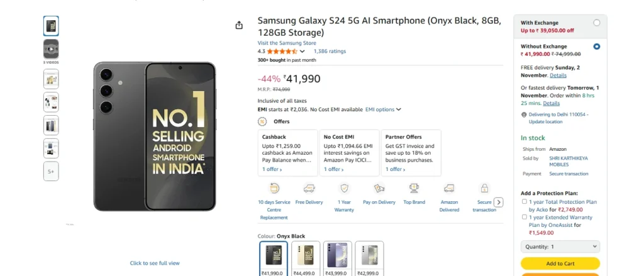
Task: Open the videos thumbnail in the gallery
Action: click(51, 49)
